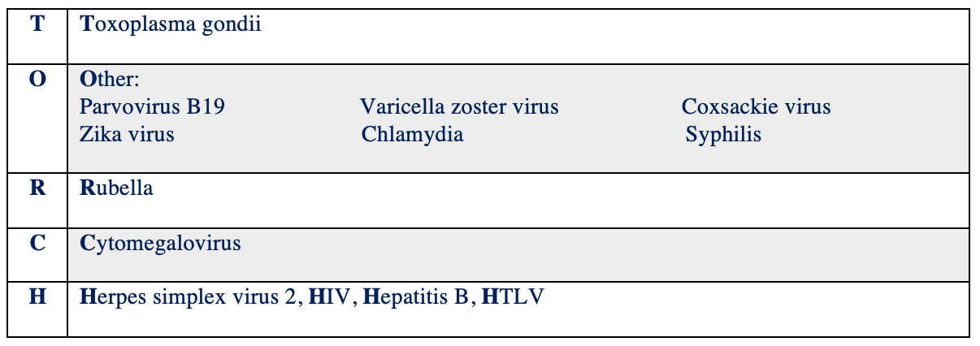Select the letter O row header
The image size is (980, 346).
pyautogui.click(x=37, y=81)
